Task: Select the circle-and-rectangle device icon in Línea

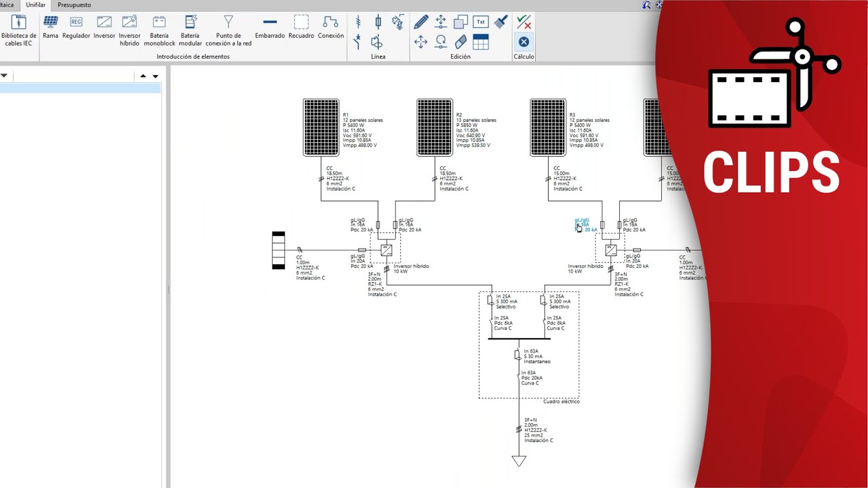Action: coord(378,42)
